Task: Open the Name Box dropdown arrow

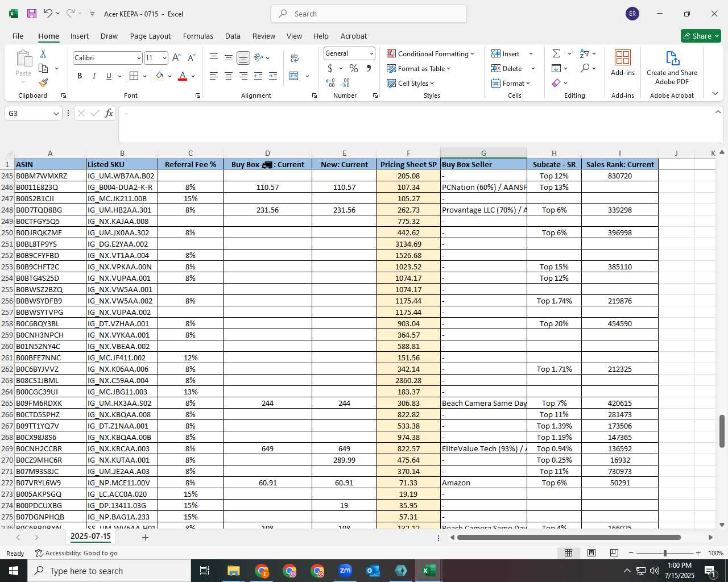Action: (x=56, y=114)
